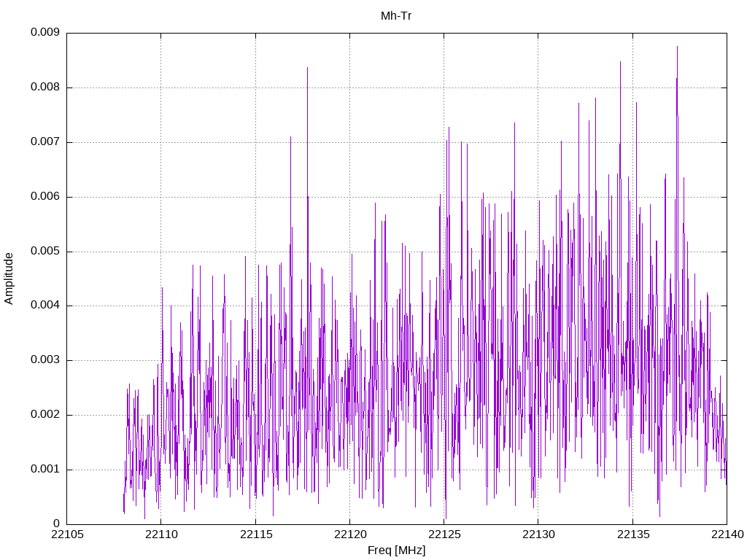Click the Amplitude y-axis label

(9, 279)
